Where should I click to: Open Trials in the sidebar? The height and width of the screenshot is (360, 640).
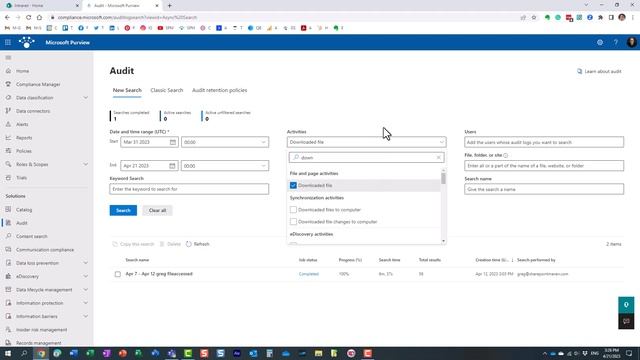click(21, 178)
